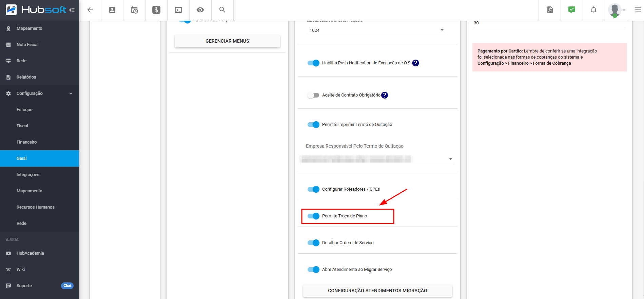Image resolution: width=644 pixels, height=299 pixels.
Task: Go back using the left arrow
Action: pos(90,10)
